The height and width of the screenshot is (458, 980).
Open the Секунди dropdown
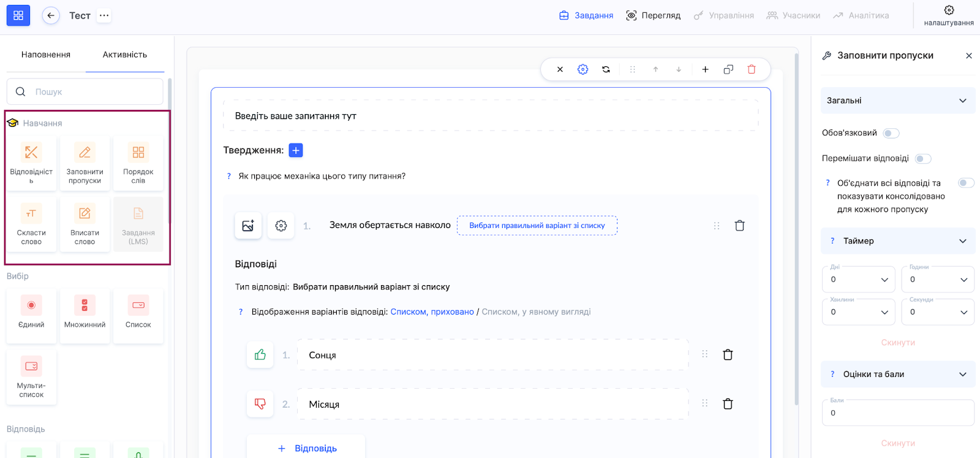[x=938, y=312]
